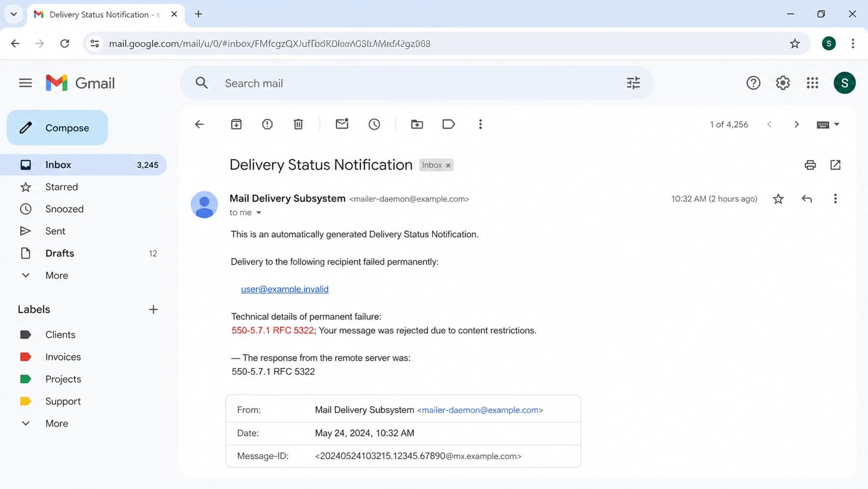
Task: Open Chrome profile S avatar
Action: 829,44
